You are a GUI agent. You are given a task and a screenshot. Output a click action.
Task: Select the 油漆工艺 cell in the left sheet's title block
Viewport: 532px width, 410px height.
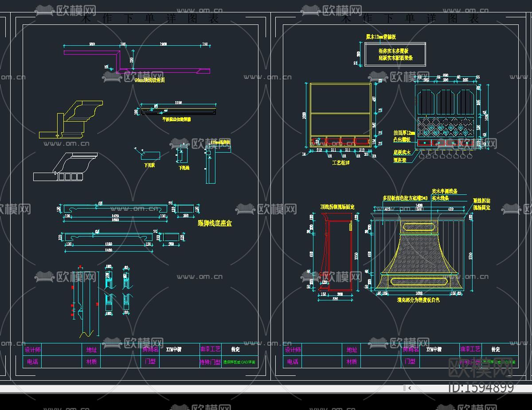click(210, 350)
